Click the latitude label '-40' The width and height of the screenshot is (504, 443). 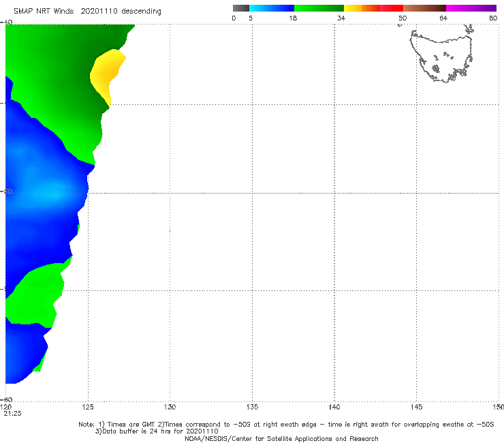click(7, 22)
